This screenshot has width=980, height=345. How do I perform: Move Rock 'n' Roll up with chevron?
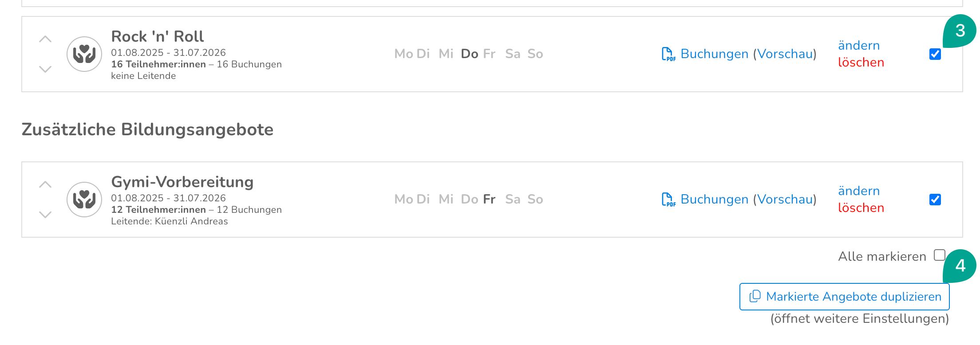[45, 39]
